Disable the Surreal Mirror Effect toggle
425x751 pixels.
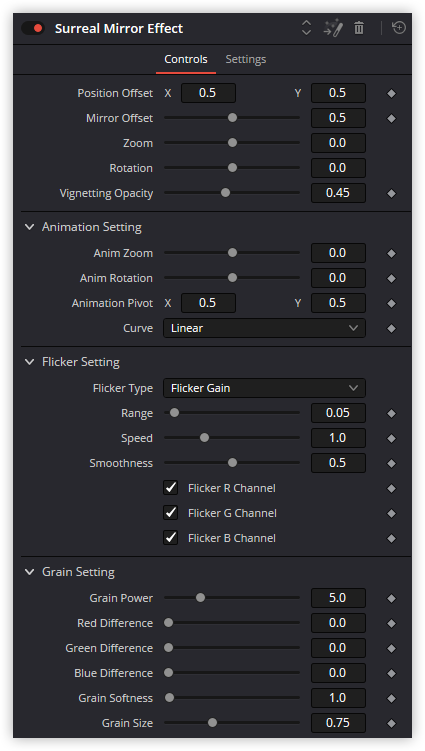33,28
